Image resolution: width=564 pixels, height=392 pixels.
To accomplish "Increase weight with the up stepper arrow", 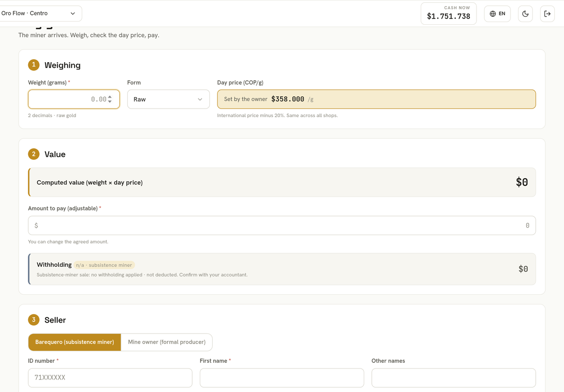I will (x=110, y=97).
